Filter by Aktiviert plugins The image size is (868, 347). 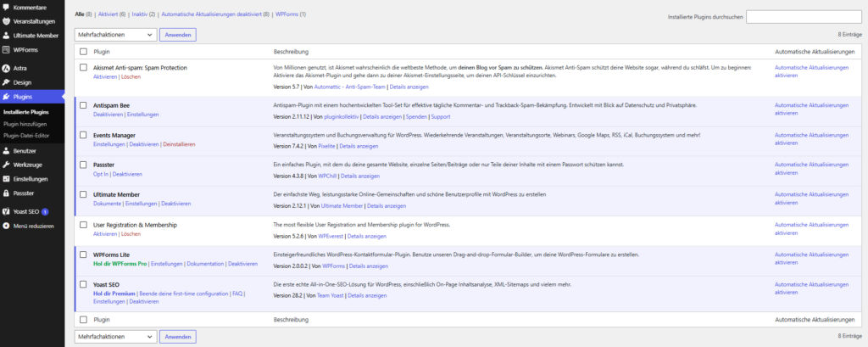point(108,14)
